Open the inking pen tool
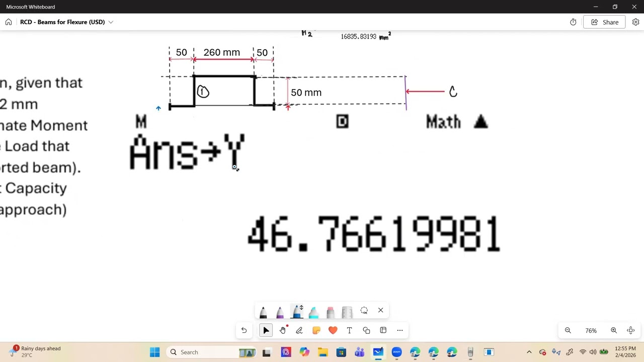644x362 pixels. coord(299,330)
